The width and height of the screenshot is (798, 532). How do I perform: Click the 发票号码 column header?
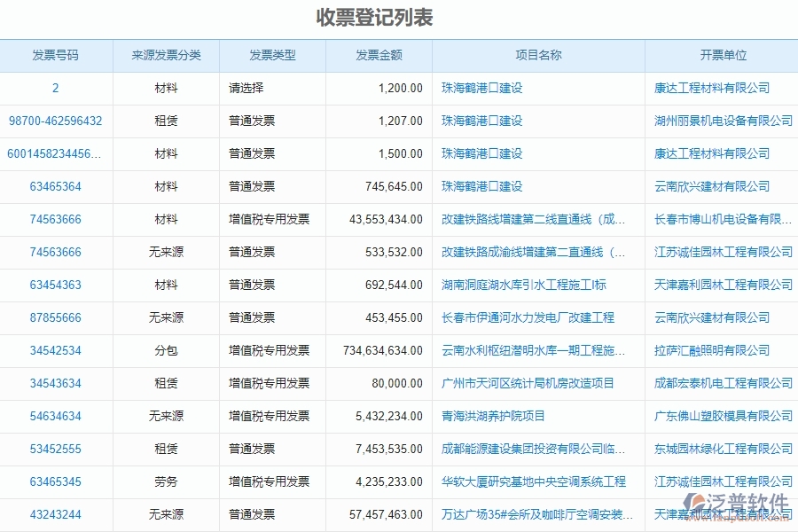click(x=55, y=55)
